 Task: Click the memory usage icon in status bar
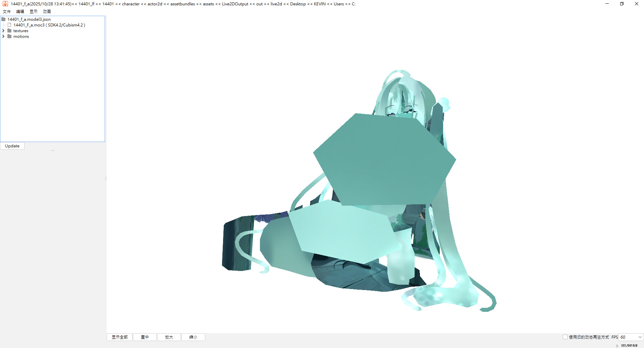617,346
